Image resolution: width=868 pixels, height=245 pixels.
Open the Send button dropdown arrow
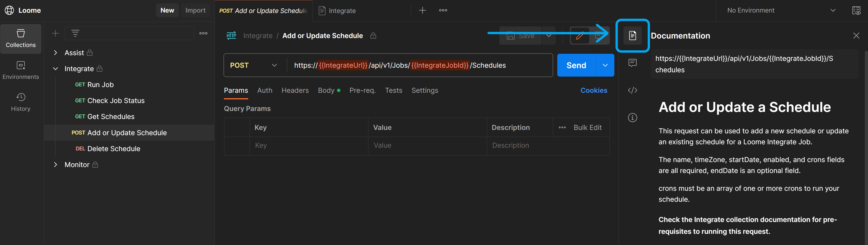(605, 65)
